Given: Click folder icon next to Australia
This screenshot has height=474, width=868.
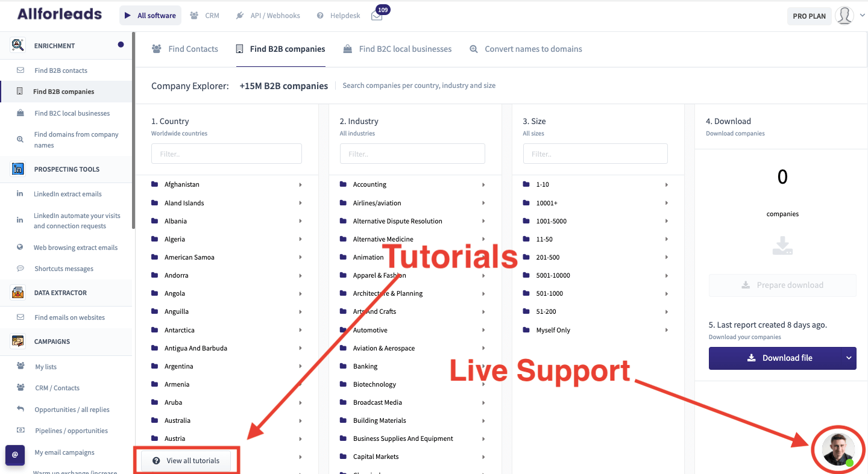Looking at the screenshot, I should pyautogui.click(x=155, y=420).
